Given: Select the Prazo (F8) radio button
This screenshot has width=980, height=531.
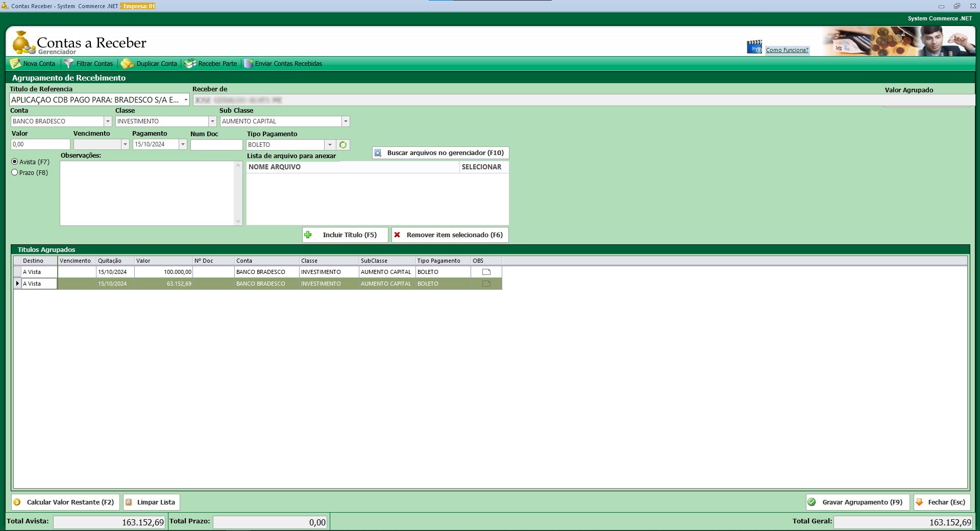Looking at the screenshot, I should coord(15,172).
